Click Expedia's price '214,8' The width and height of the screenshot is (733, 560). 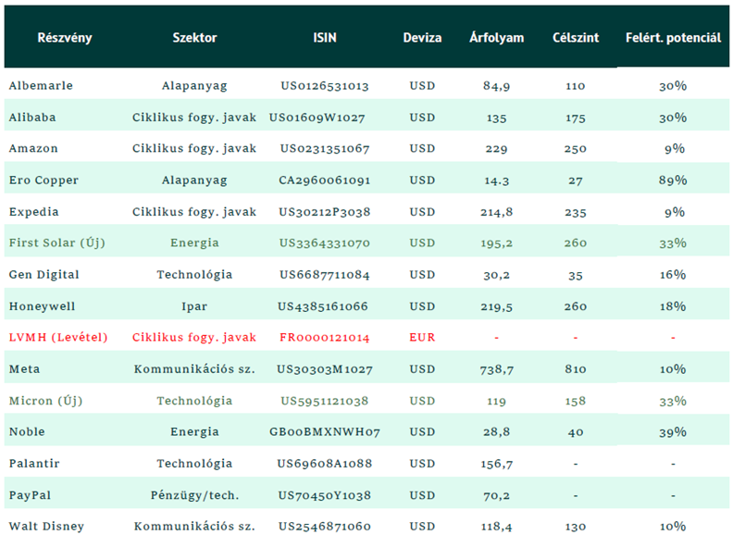496,212
